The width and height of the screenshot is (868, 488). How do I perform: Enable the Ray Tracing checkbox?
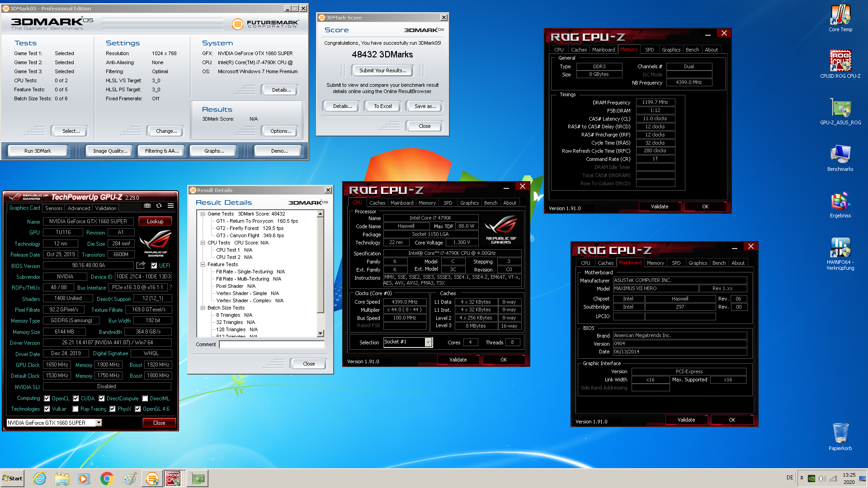tap(75, 409)
